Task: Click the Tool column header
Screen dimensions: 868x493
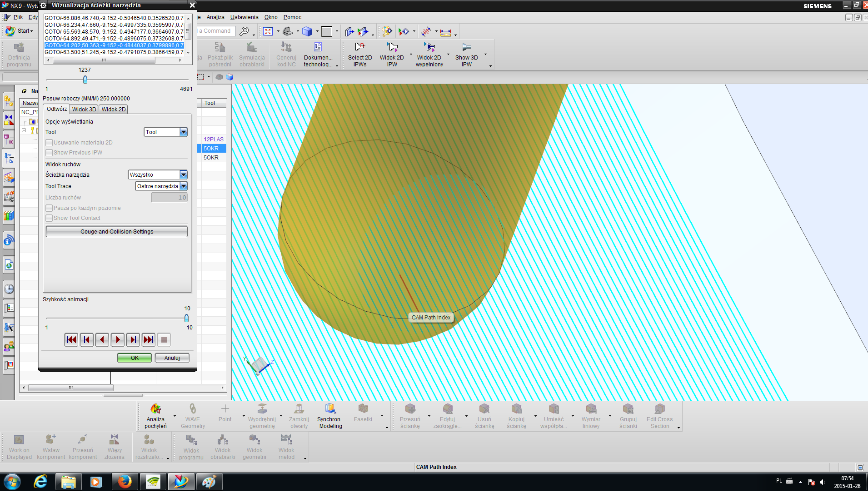Action: (214, 103)
